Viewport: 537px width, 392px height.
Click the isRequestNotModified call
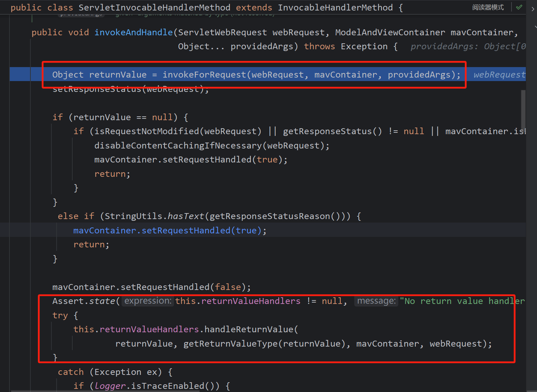147,131
